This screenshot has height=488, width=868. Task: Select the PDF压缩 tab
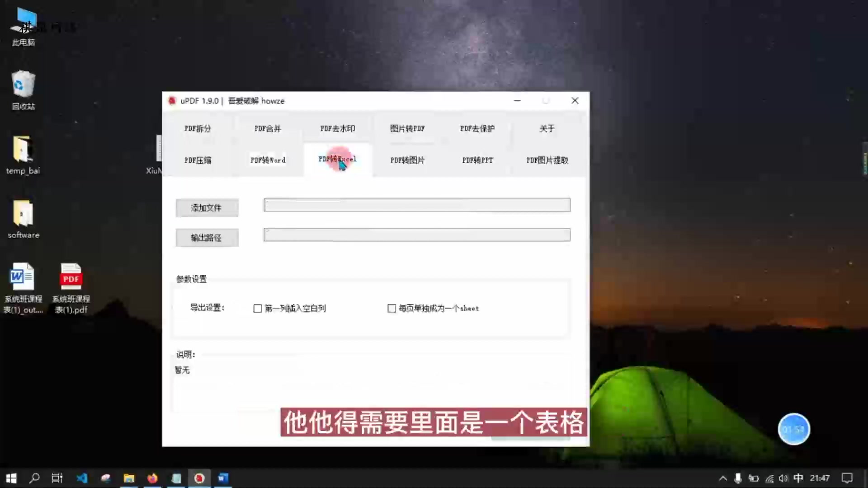pyautogui.click(x=198, y=160)
